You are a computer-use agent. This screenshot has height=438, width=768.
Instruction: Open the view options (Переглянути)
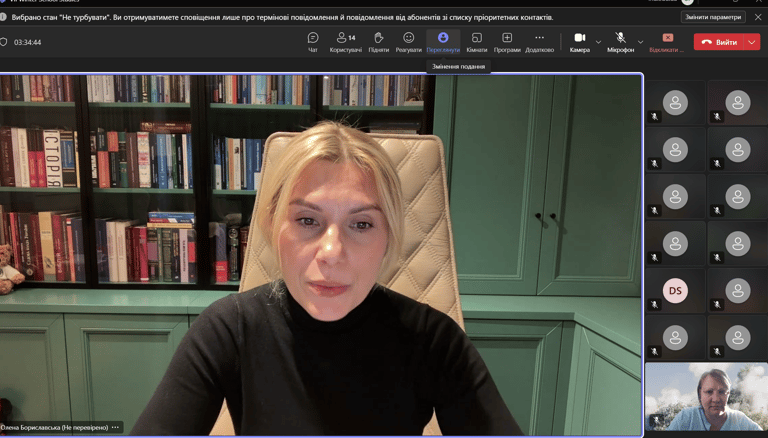[x=443, y=42]
